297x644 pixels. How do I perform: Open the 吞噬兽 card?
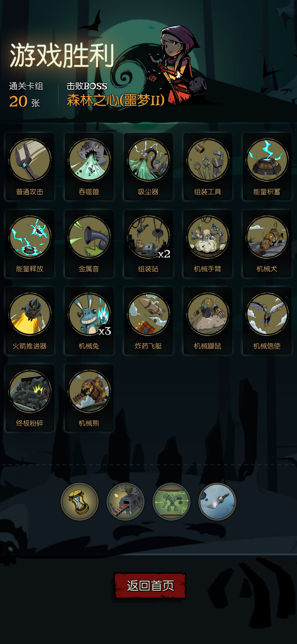click(89, 167)
